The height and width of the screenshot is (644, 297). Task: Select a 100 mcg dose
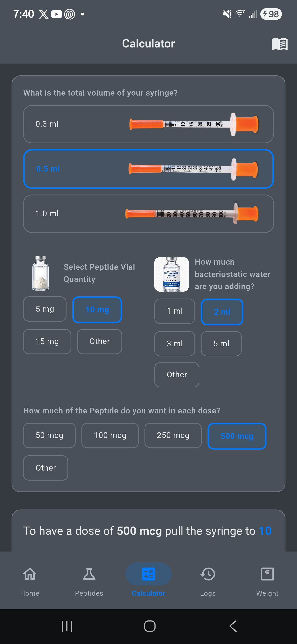coord(110,435)
